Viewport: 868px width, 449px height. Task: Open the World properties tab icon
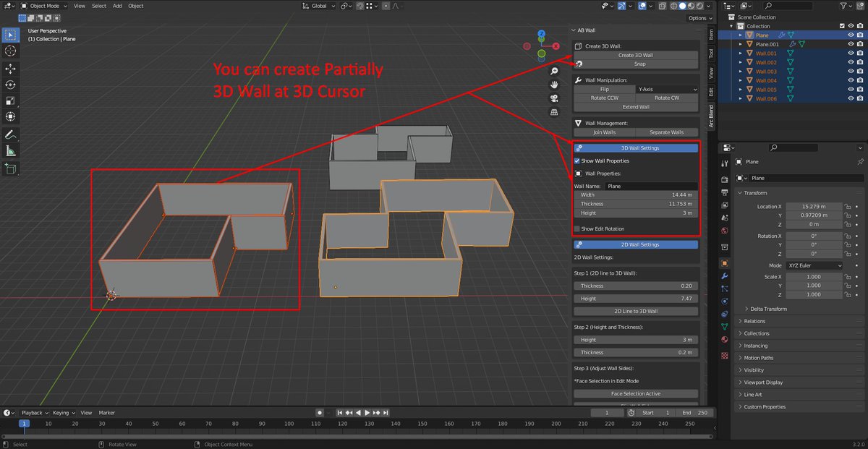pyautogui.click(x=725, y=231)
